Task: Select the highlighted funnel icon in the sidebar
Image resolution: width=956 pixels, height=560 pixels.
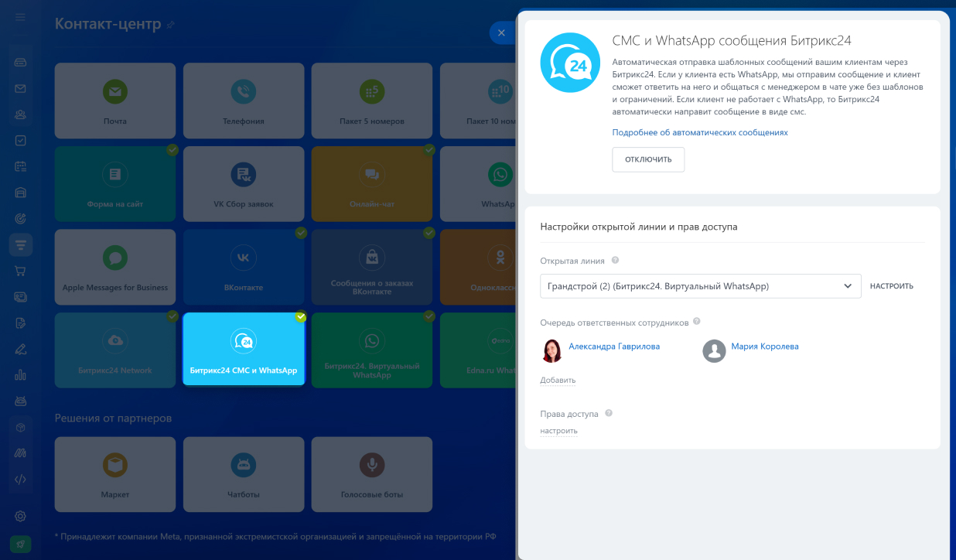Action: [x=20, y=245]
